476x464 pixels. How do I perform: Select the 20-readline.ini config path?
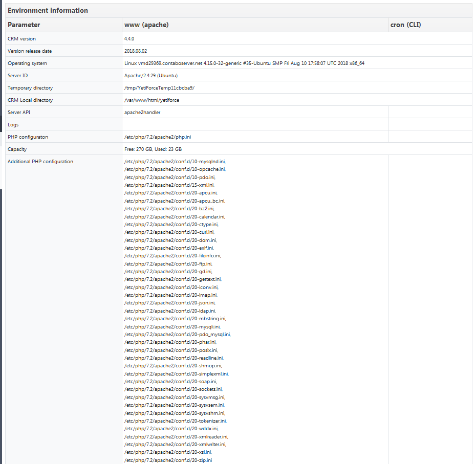pos(174,358)
